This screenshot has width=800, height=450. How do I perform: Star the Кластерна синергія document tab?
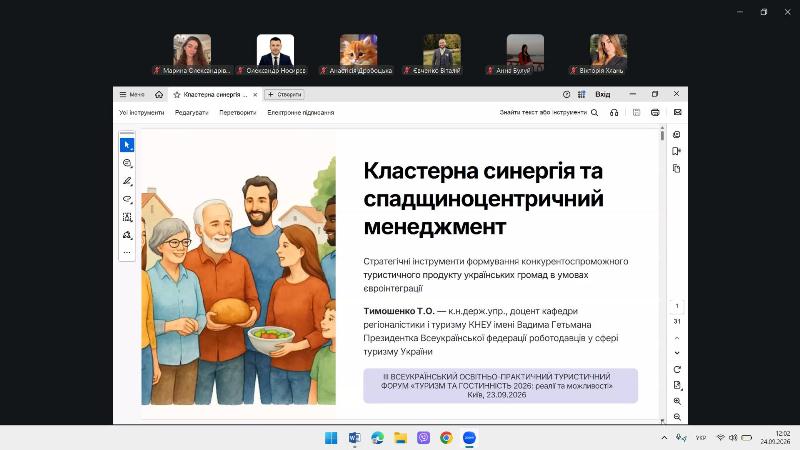177,94
